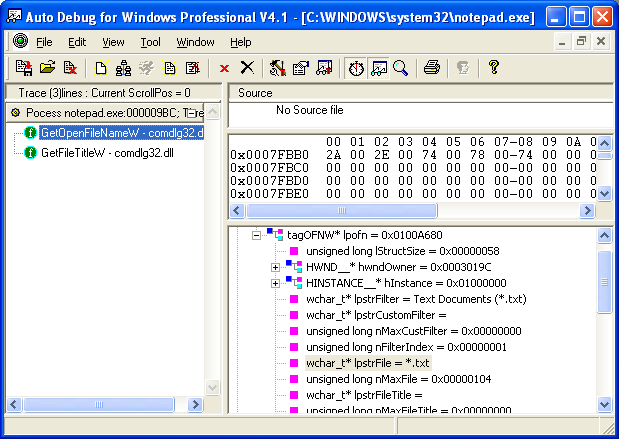Open the Tool menu

150,42
